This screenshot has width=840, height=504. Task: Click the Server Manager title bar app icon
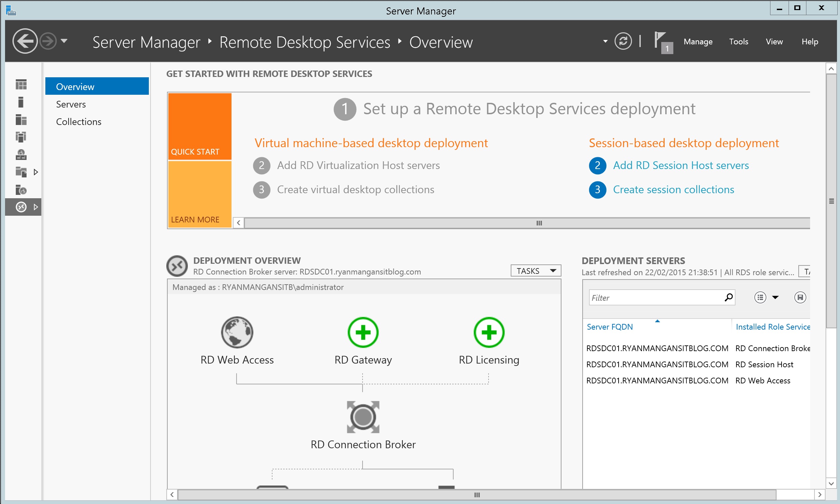11,10
